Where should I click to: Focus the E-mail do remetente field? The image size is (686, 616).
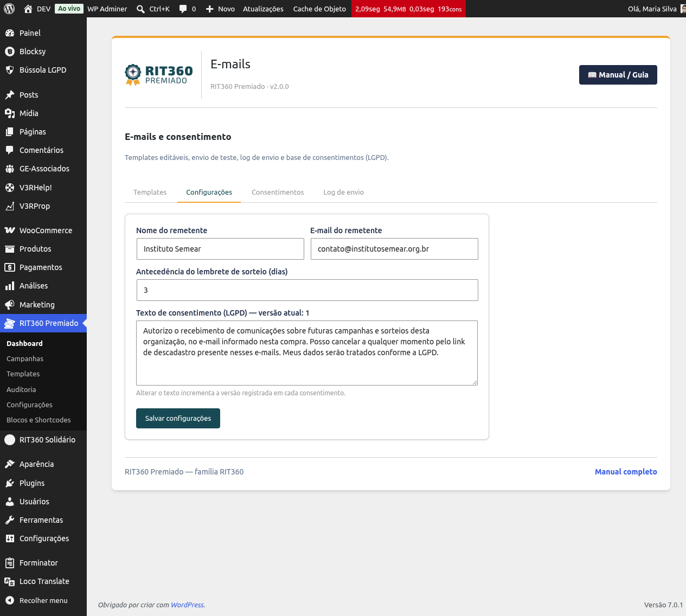(394, 249)
